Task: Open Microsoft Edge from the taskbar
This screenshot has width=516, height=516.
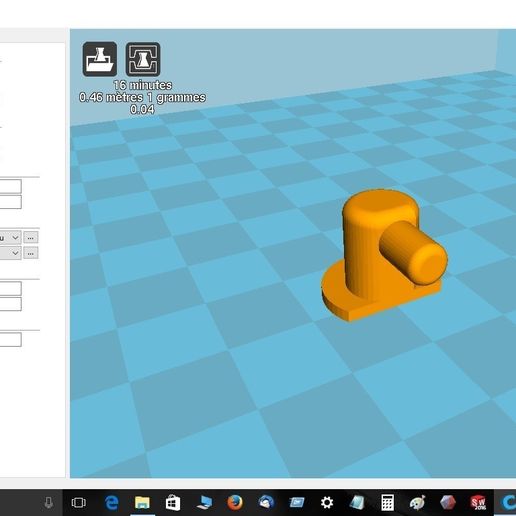Action: tap(112, 503)
